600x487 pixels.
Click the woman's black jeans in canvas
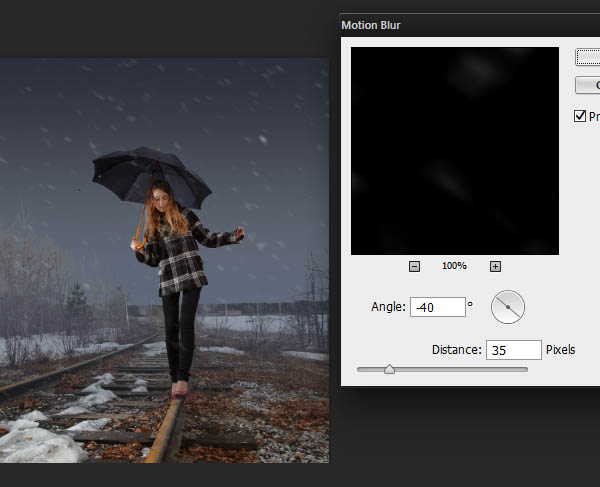182,330
